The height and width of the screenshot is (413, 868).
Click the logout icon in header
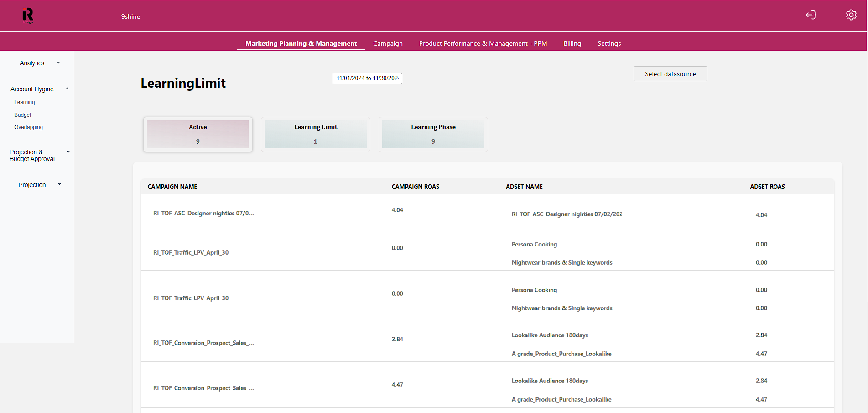coord(811,15)
